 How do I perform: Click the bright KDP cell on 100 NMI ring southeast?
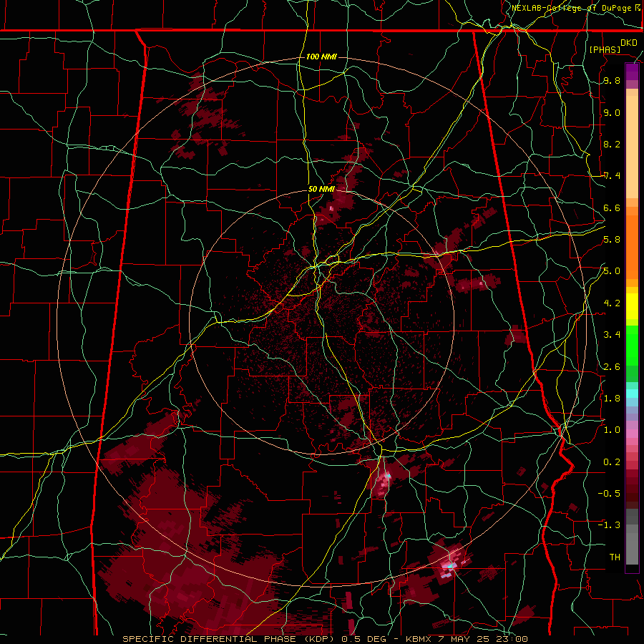coord(450,566)
